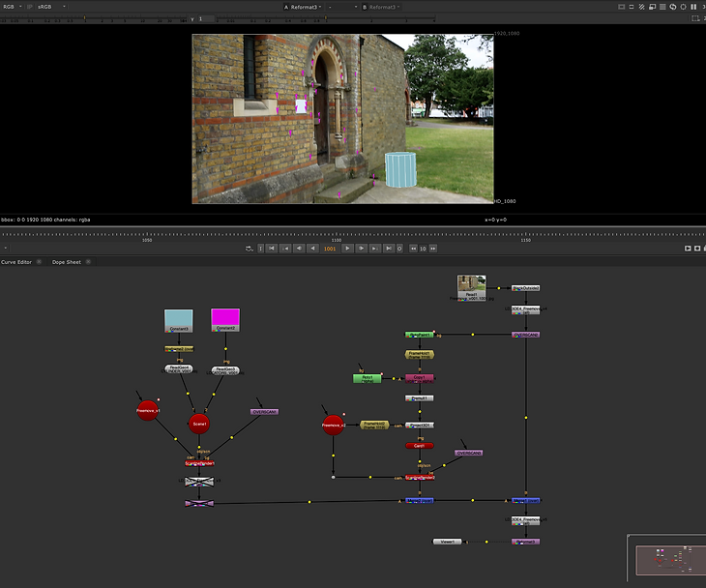Click the Constant2 magenta swatch node

pos(225,320)
